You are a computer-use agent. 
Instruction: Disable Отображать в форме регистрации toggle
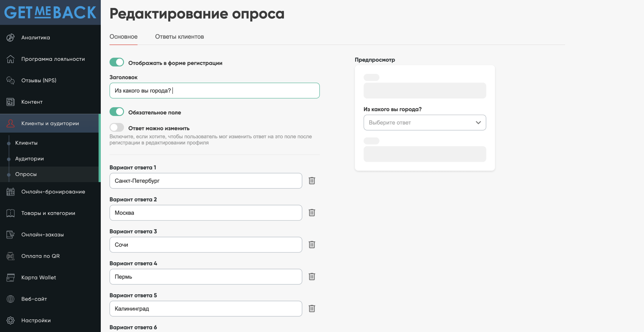[117, 62]
